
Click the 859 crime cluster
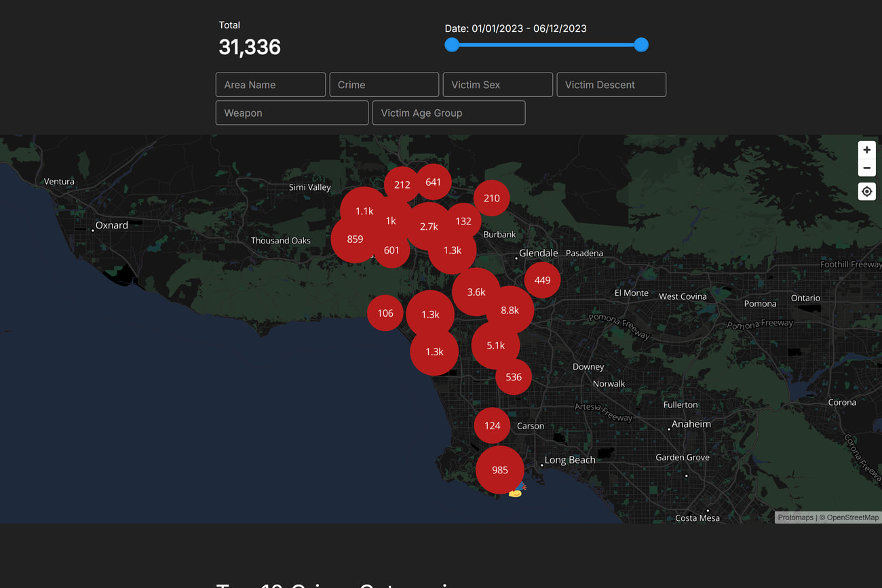coord(355,239)
